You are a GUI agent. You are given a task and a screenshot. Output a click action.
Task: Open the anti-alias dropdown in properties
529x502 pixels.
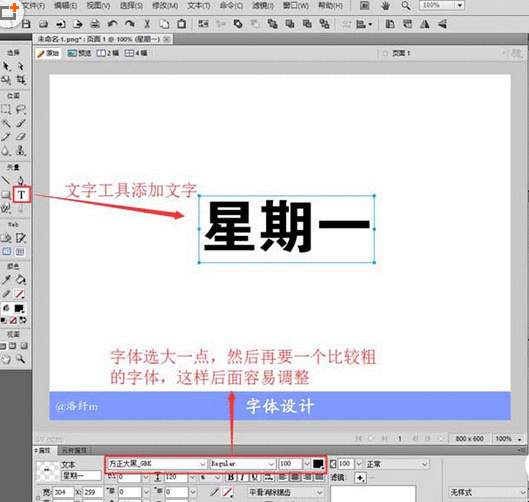tap(286, 492)
